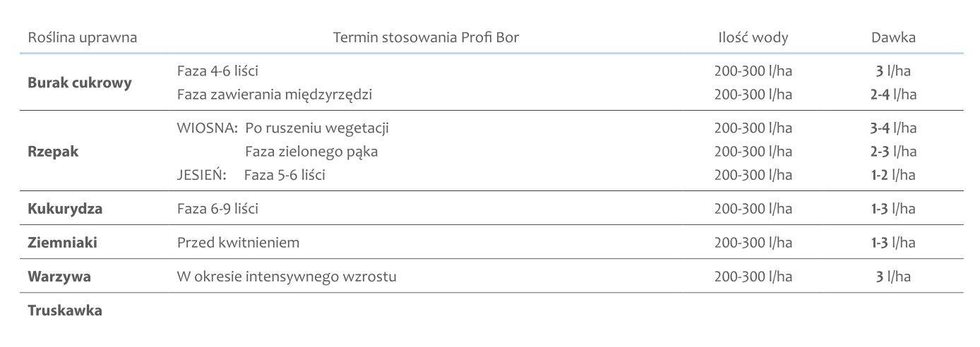Click 'W okresie intensywnego wzrostu' text
Screen dimensions: 980x347
(x=287, y=276)
